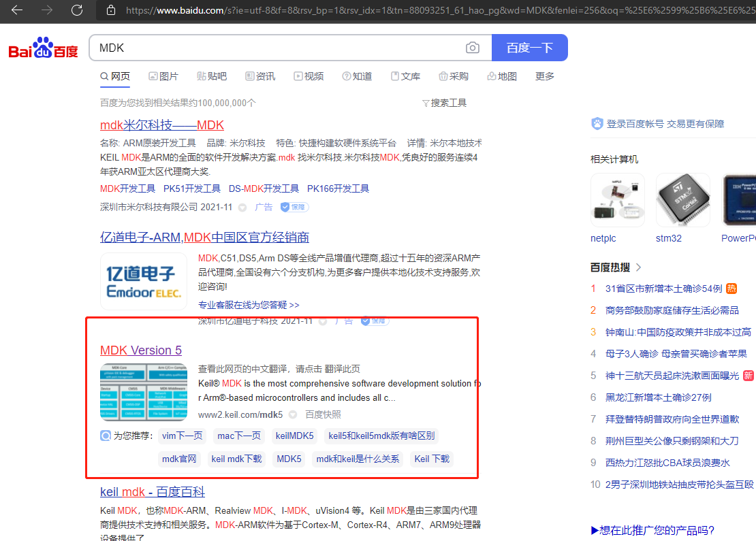This screenshot has height=541, width=756.
Task: Click suggestion chip vim下一页
Action: [183, 436]
